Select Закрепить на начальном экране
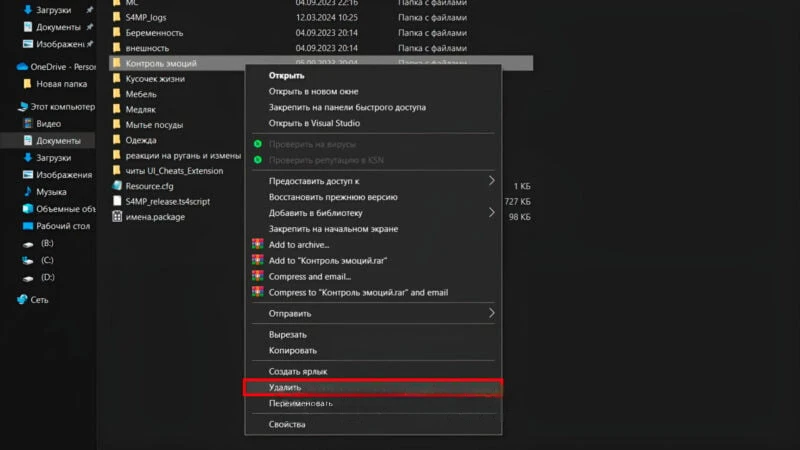800x450 pixels. point(333,229)
